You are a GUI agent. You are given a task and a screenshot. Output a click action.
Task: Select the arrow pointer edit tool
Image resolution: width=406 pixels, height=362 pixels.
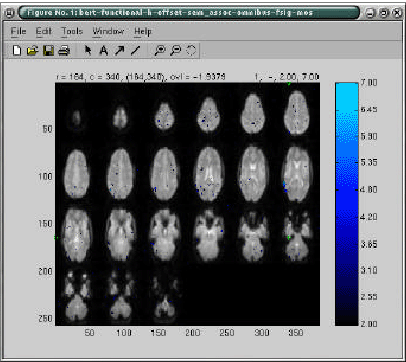click(88, 51)
